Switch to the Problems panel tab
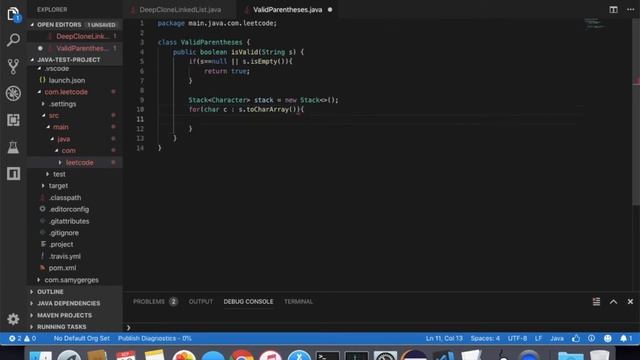The image size is (640, 360). pyautogui.click(x=155, y=302)
